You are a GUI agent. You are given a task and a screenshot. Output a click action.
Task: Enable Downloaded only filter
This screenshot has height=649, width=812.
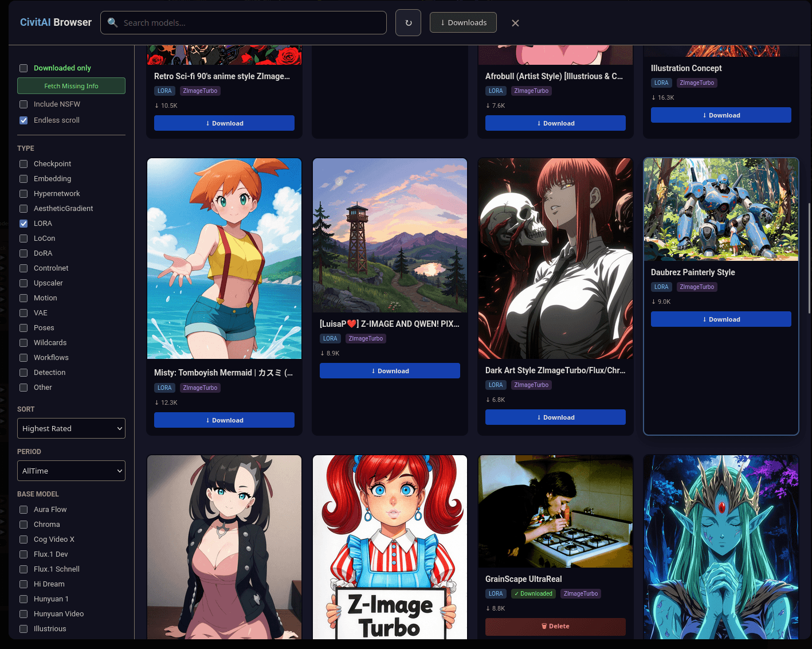tap(23, 68)
